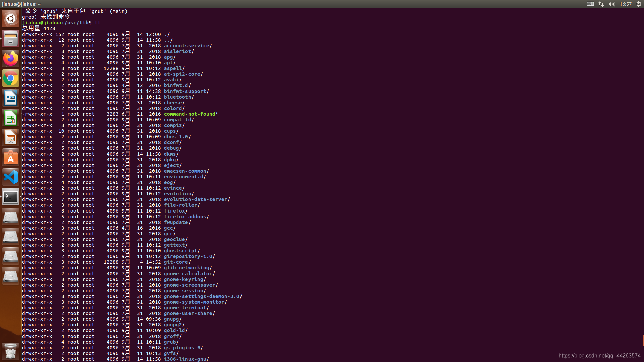Click the firefox-addons/ directory entry
The height and width of the screenshot is (362, 644).
point(186,217)
